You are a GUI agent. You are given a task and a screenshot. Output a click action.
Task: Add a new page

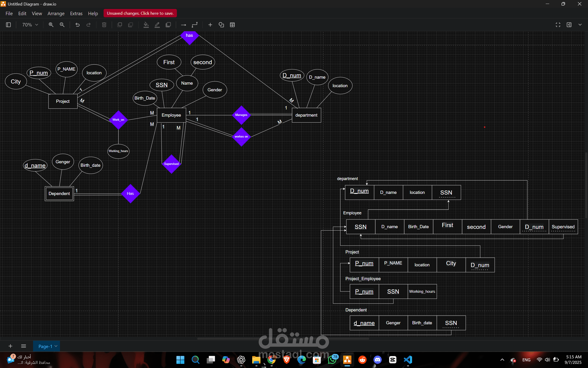tap(10, 346)
